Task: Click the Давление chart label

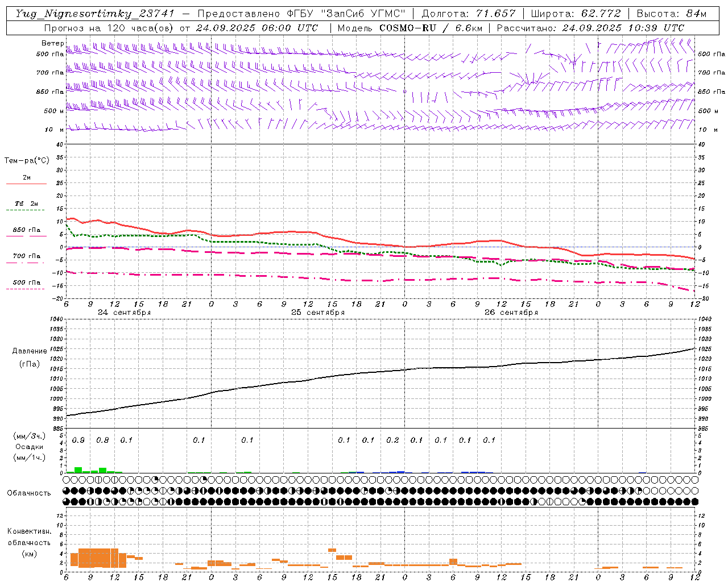Action: [30, 351]
